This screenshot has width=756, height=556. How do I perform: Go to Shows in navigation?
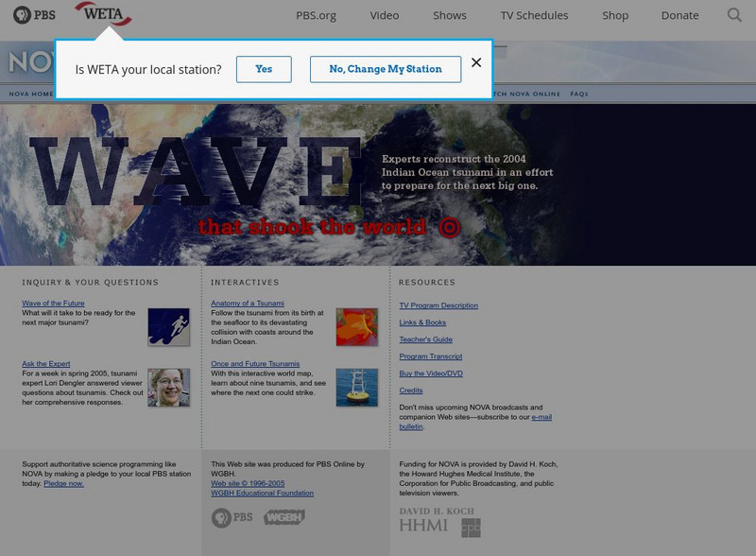tap(450, 15)
